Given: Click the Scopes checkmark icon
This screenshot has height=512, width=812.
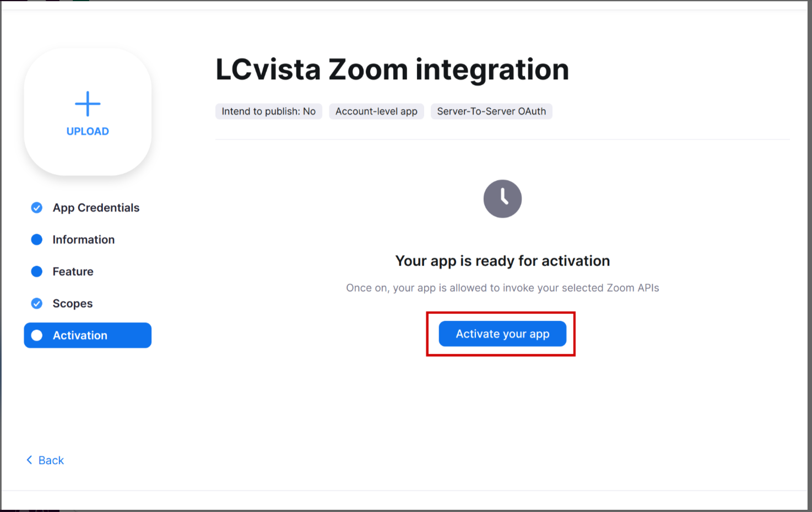Looking at the screenshot, I should point(37,304).
